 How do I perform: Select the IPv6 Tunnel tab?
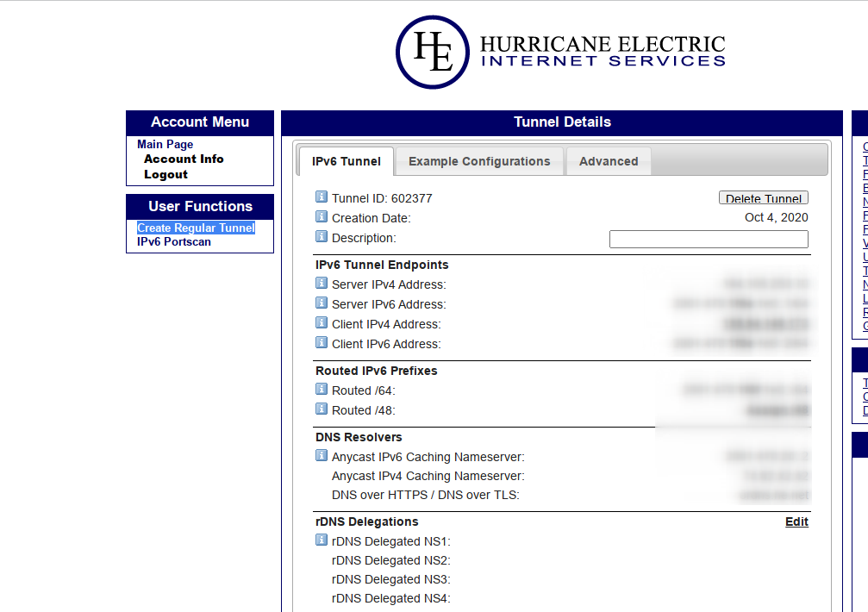[x=346, y=161]
